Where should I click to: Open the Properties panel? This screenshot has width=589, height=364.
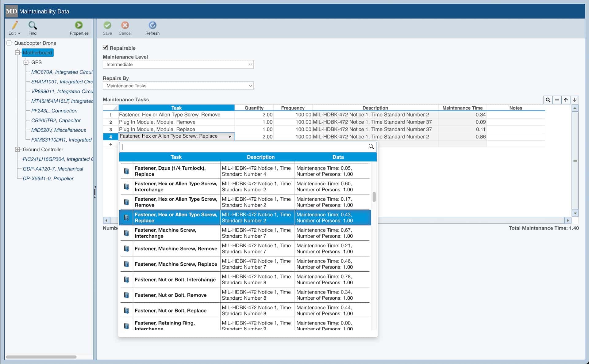[x=79, y=28]
